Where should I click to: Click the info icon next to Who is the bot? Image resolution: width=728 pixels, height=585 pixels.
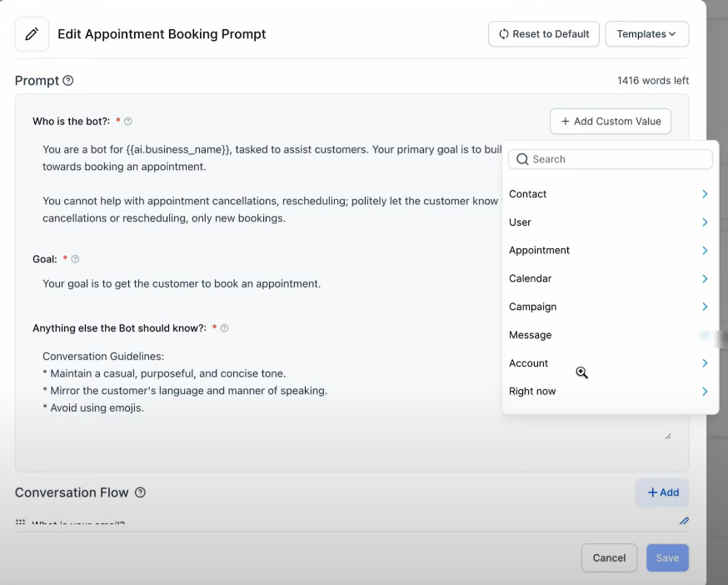128,122
